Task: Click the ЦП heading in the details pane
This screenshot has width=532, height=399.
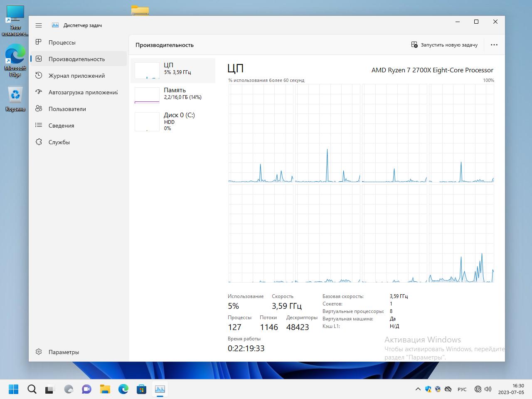Action: click(236, 68)
